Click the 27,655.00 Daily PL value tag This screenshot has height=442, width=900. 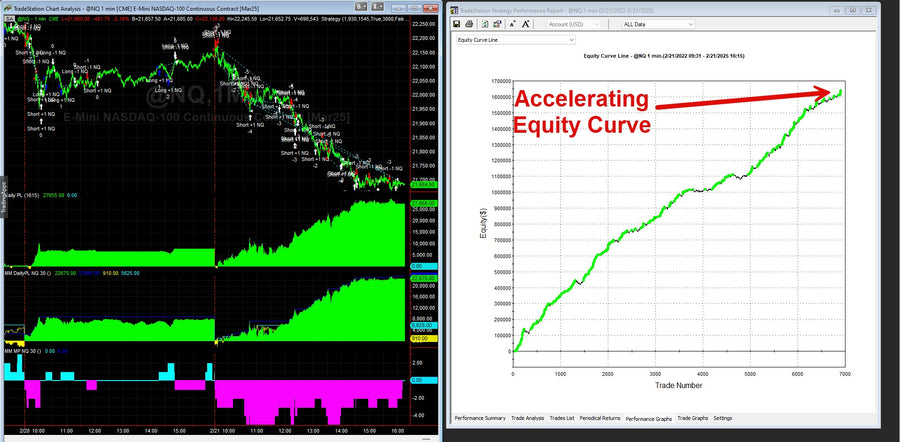coord(425,203)
